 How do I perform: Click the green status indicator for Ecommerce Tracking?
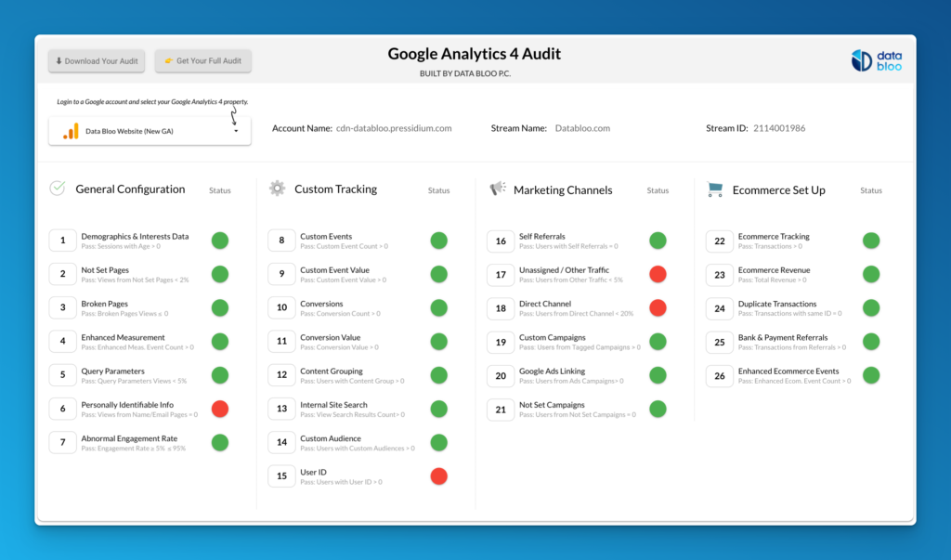(x=870, y=240)
